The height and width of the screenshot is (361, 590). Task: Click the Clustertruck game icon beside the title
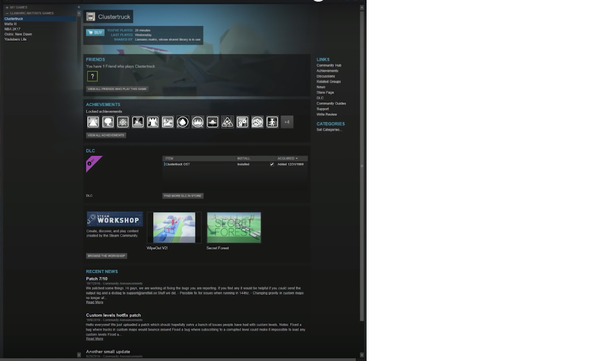(90, 17)
